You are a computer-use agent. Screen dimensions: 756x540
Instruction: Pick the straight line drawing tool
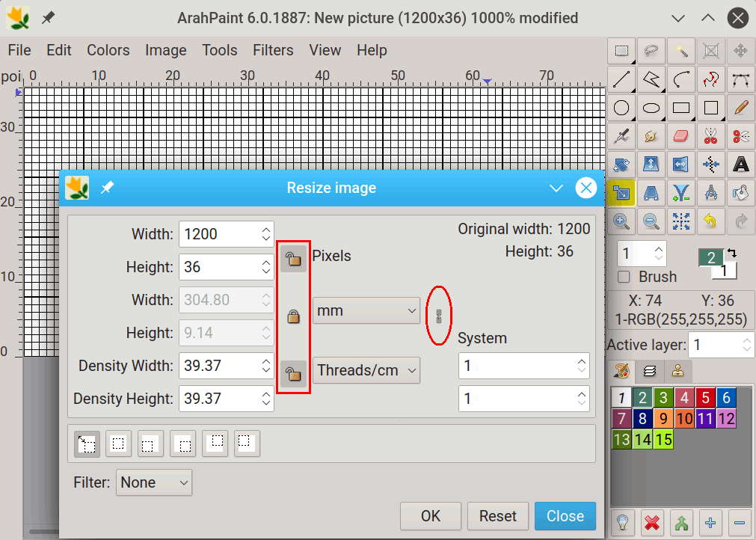(x=621, y=79)
